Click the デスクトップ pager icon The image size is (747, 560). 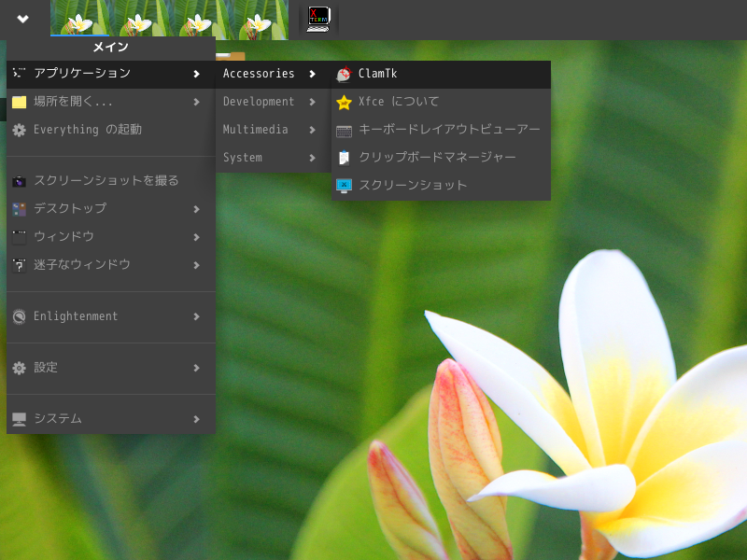tap(19, 209)
